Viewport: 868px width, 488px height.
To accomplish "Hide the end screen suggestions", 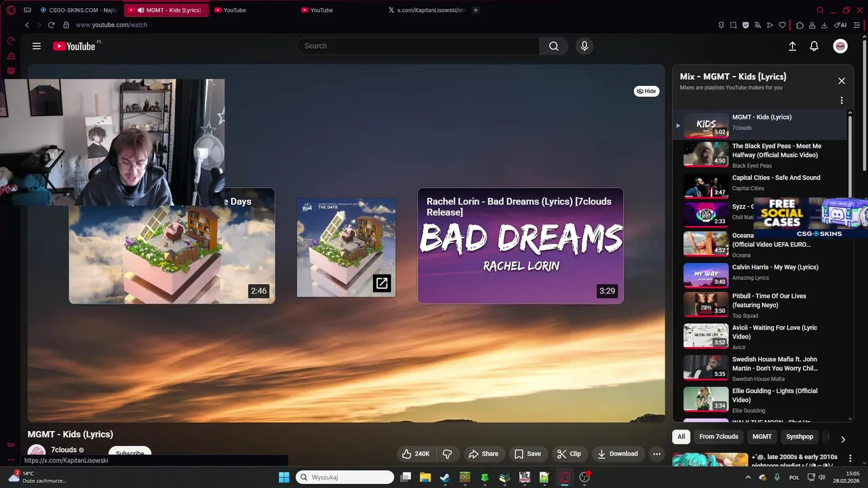I will click(x=646, y=91).
